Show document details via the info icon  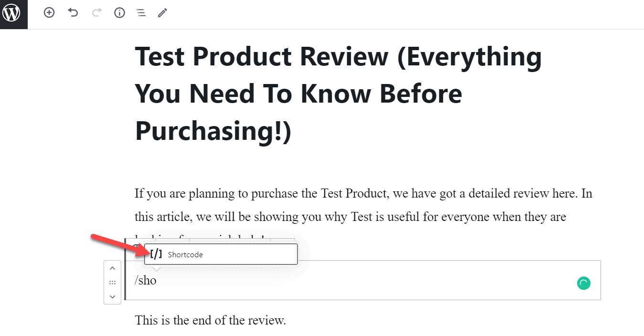tap(119, 13)
